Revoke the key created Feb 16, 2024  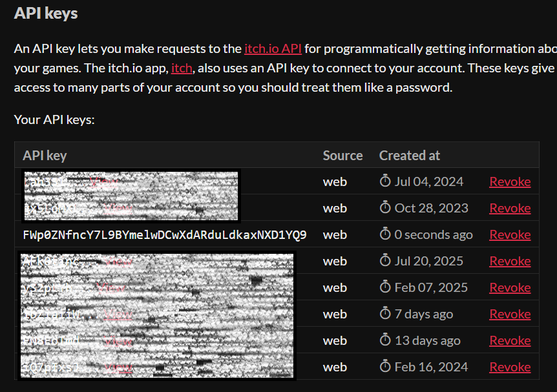(x=510, y=367)
